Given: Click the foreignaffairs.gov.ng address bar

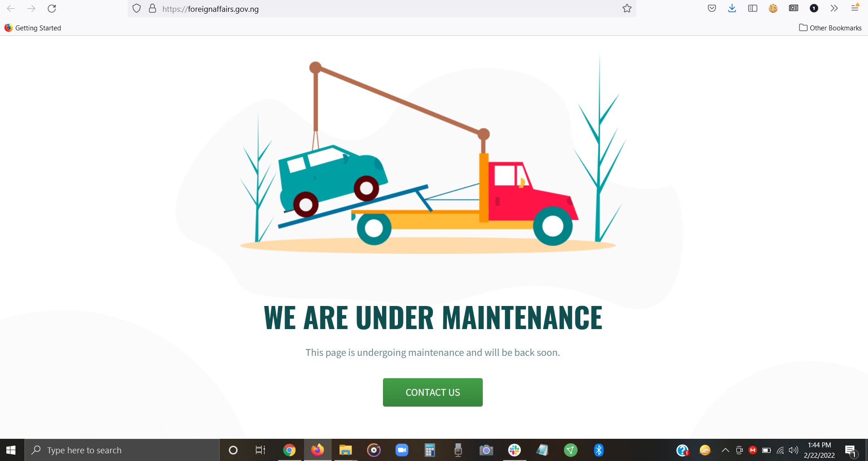Looking at the screenshot, I should [x=381, y=9].
